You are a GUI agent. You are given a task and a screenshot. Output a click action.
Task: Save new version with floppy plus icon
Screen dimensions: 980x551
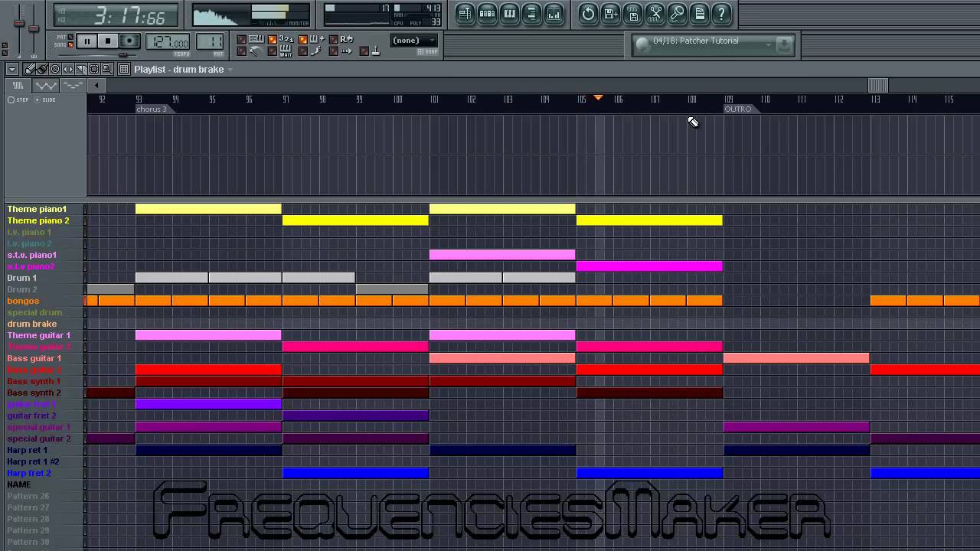pos(610,13)
